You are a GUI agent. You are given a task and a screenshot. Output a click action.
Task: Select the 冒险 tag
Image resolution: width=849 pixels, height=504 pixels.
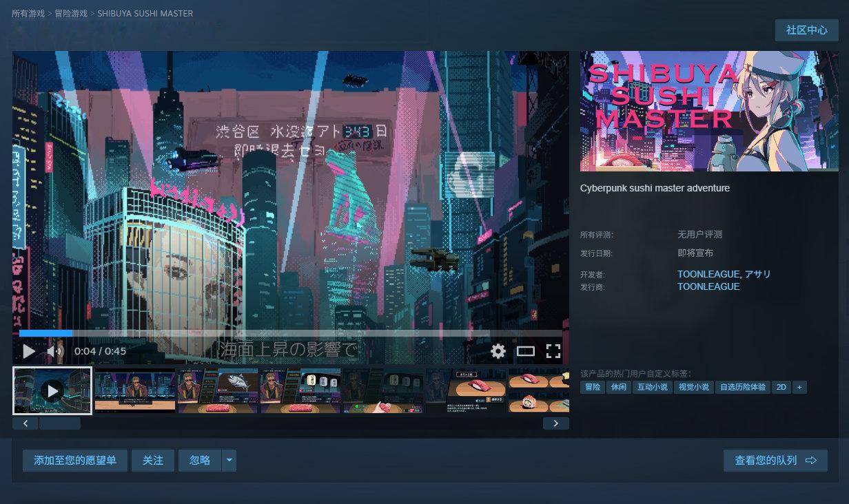(x=593, y=387)
